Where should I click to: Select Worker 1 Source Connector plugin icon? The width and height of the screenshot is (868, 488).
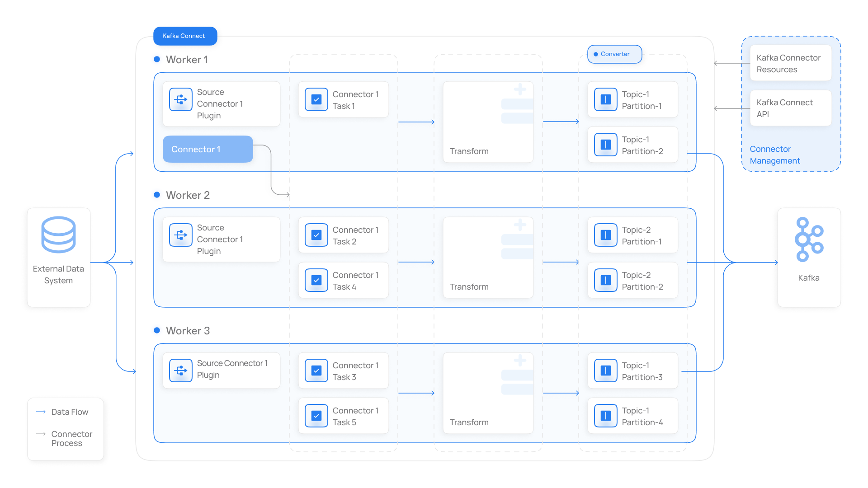click(181, 99)
